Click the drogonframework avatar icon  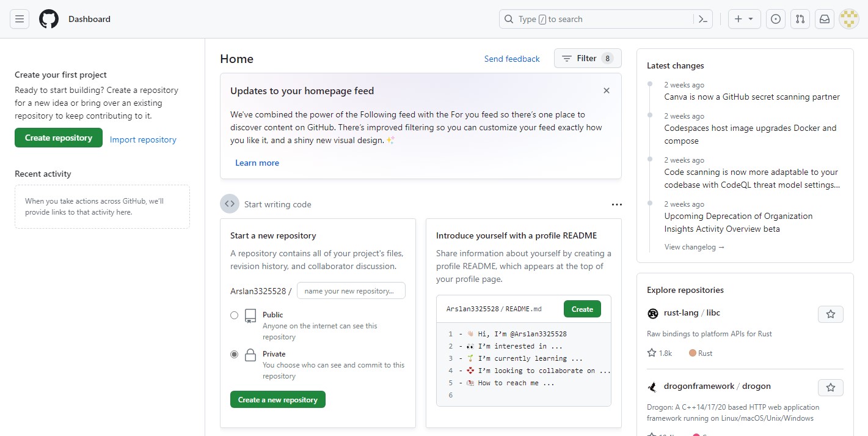652,386
